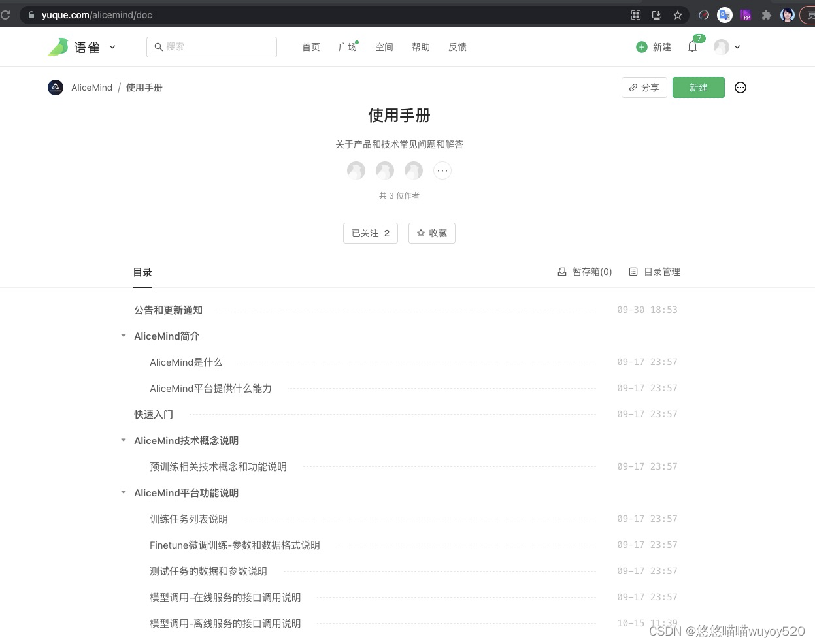Collapse AliceMind技术概念说明 section arrow
Image resolution: width=815 pixels, height=644 pixels.
tap(124, 440)
